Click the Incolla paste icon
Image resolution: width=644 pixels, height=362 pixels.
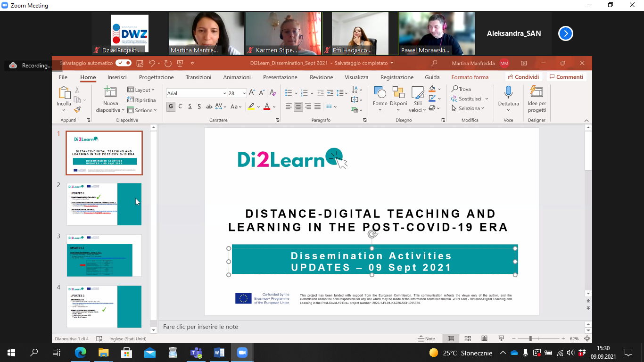[64, 93]
